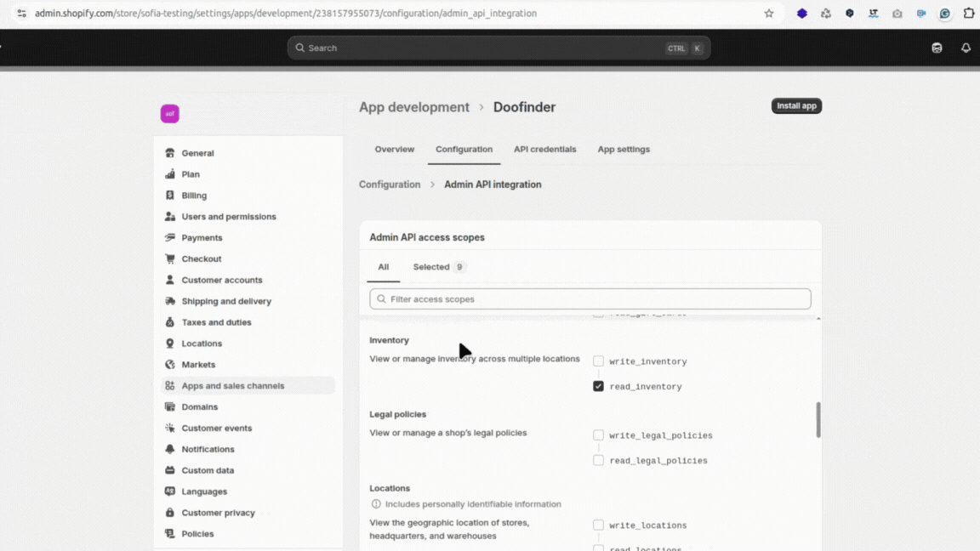
Task: Enable write_legal_policies checkbox
Action: click(599, 435)
